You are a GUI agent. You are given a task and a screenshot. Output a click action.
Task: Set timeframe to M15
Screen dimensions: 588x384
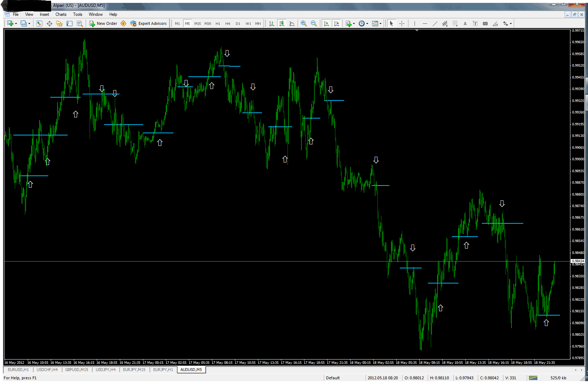tap(198, 23)
